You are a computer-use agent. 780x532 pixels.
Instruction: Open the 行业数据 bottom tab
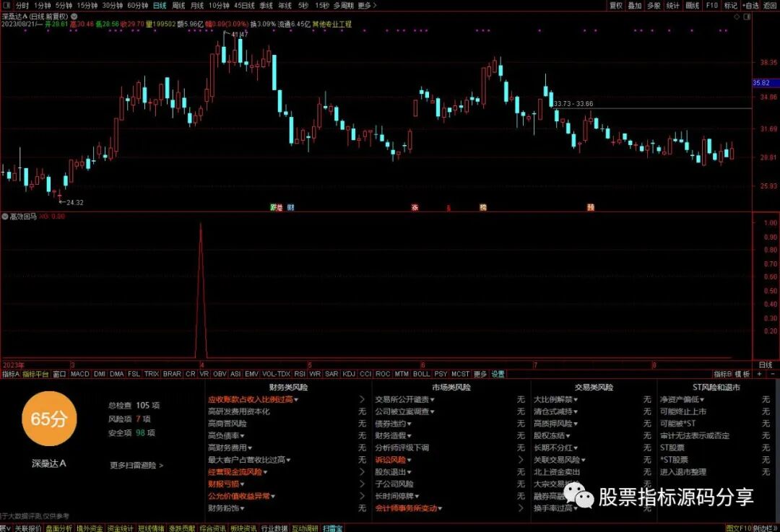click(274, 528)
